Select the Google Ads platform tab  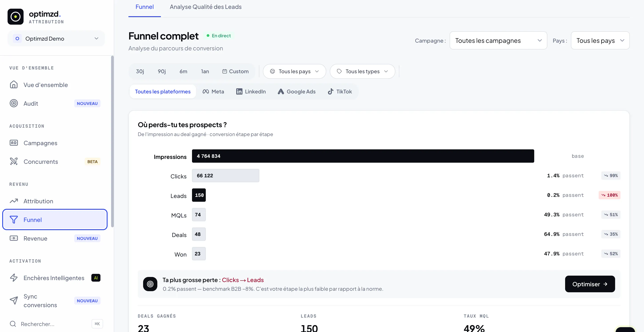point(296,92)
